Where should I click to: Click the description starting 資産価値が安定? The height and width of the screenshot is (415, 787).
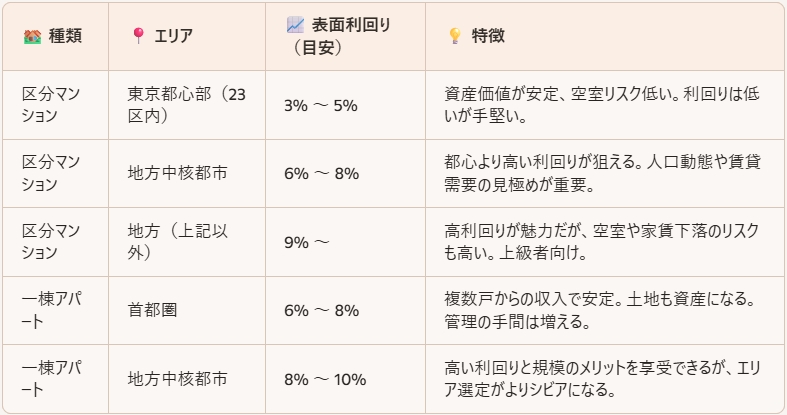(602, 105)
